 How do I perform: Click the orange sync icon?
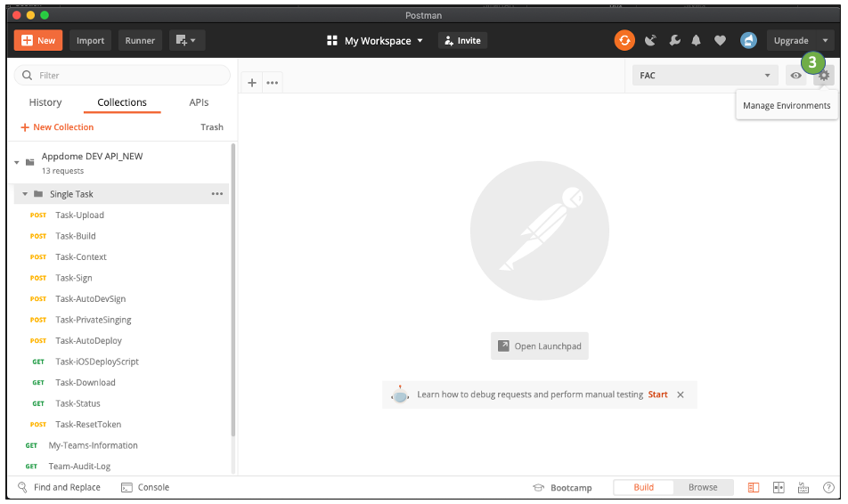(x=624, y=40)
